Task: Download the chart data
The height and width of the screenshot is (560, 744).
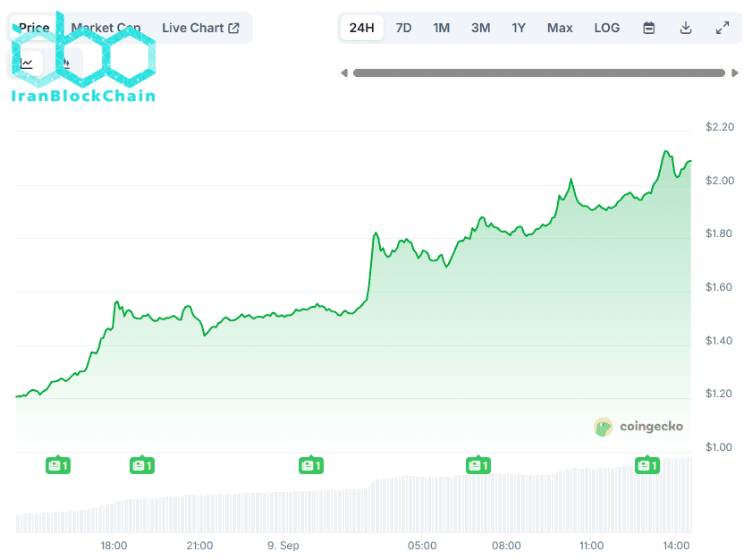Action: click(686, 28)
